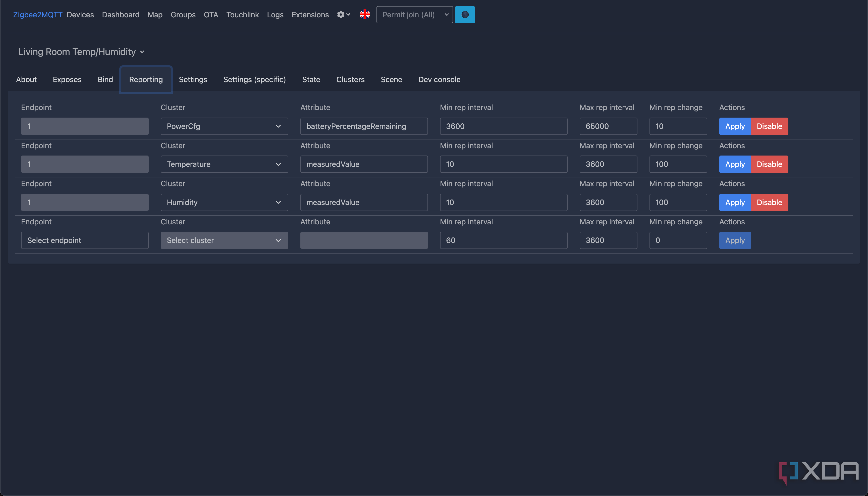Open the Extensions page
The height and width of the screenshot is (496, 868).
coord(310,15)
